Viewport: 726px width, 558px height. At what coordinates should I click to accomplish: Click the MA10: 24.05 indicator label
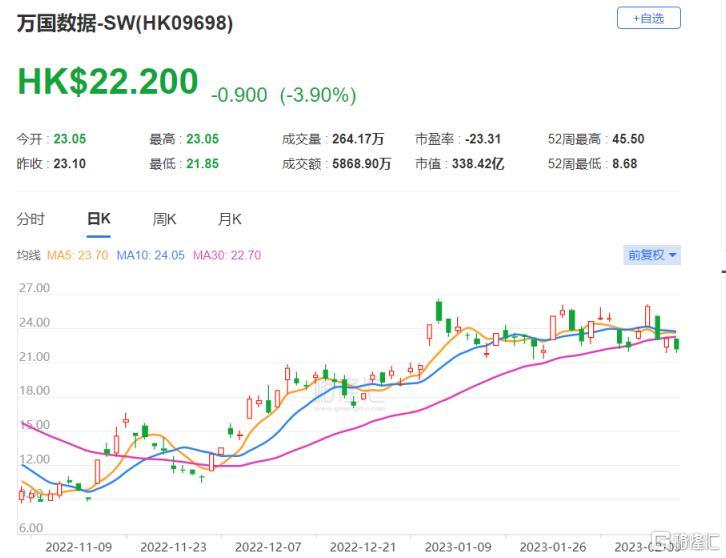coord(150,255)
